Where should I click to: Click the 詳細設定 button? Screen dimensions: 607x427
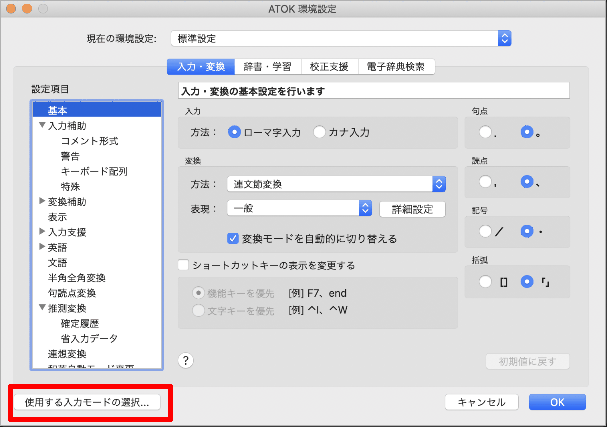(412, 209)
